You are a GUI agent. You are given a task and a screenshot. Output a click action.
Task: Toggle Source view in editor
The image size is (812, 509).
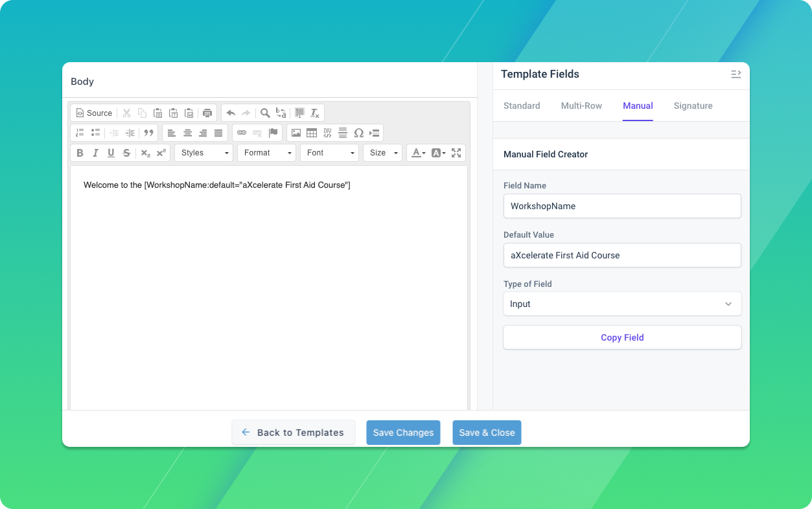click(x=94, y=113)
